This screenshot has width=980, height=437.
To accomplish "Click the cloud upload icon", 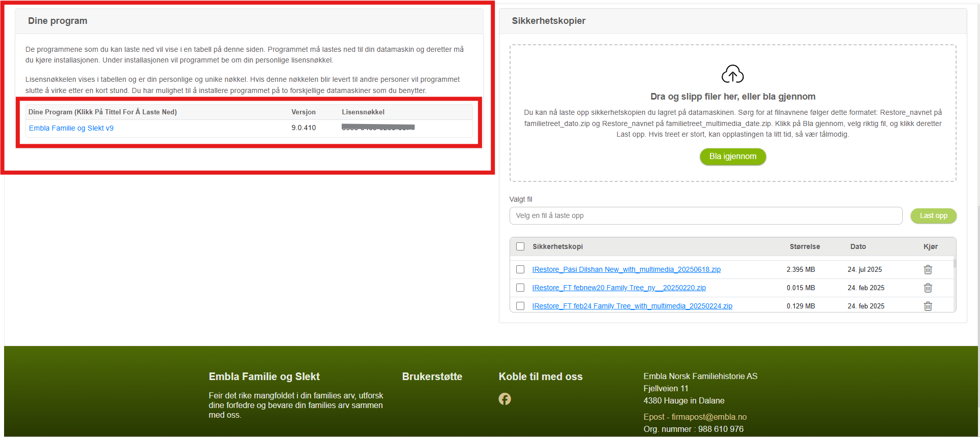I will click(x=732, y=74).
